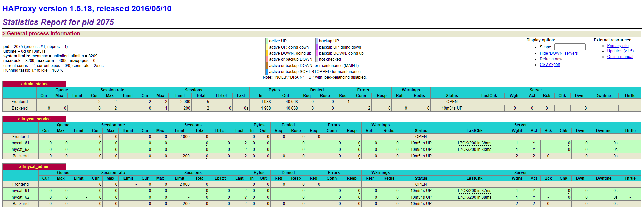Image resolution: width=644 pixels, height=213 pixels.
Task: Click the system limits memmax line
Action: (x=50, y=56)
